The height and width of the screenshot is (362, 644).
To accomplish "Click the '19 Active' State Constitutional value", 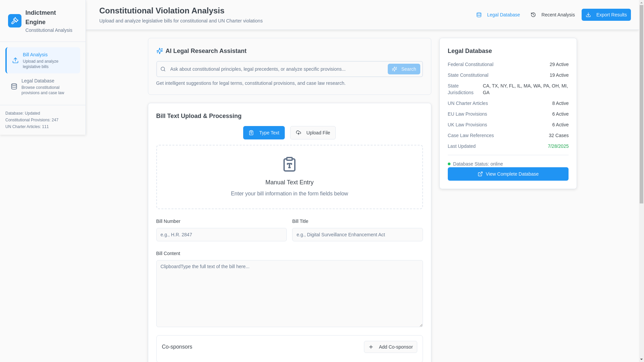I will (x=559, y=75).
